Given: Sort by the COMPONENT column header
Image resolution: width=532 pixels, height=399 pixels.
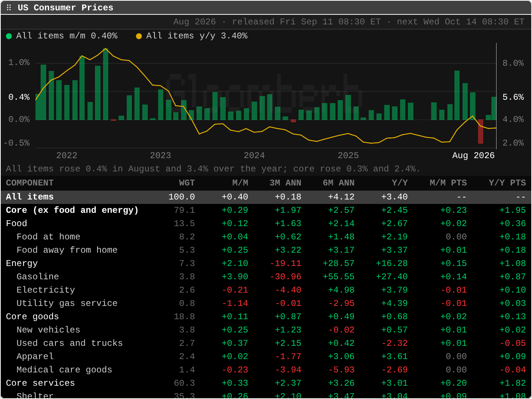Looking at the screenshot, I should click(30, 183).
